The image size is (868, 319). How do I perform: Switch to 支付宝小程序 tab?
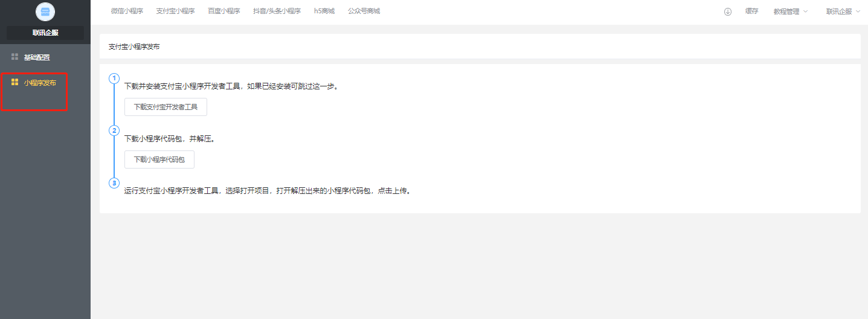(x=175, y=11)
